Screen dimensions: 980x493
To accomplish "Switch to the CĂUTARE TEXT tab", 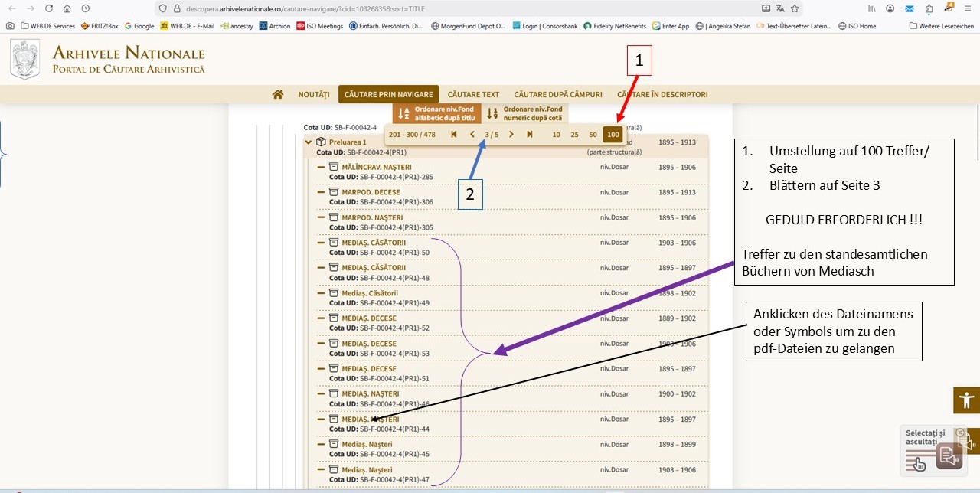I will point(473,95).
